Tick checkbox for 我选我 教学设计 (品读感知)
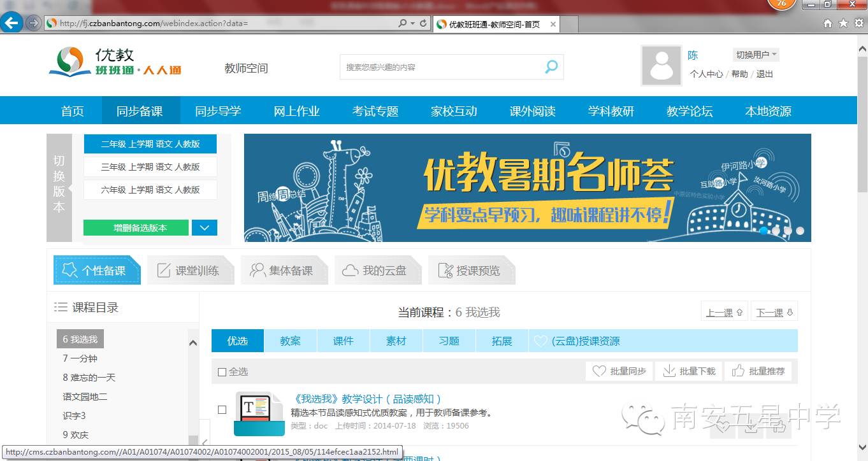The width and height of the screenshot is (868, 461). [222, 409]
